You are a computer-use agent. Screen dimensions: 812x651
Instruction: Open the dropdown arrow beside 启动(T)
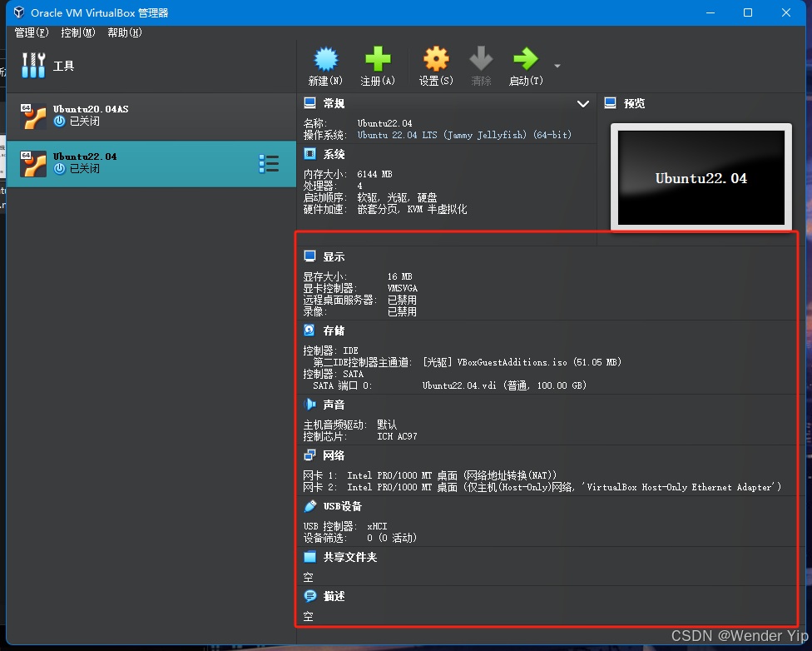click(557, 66)
